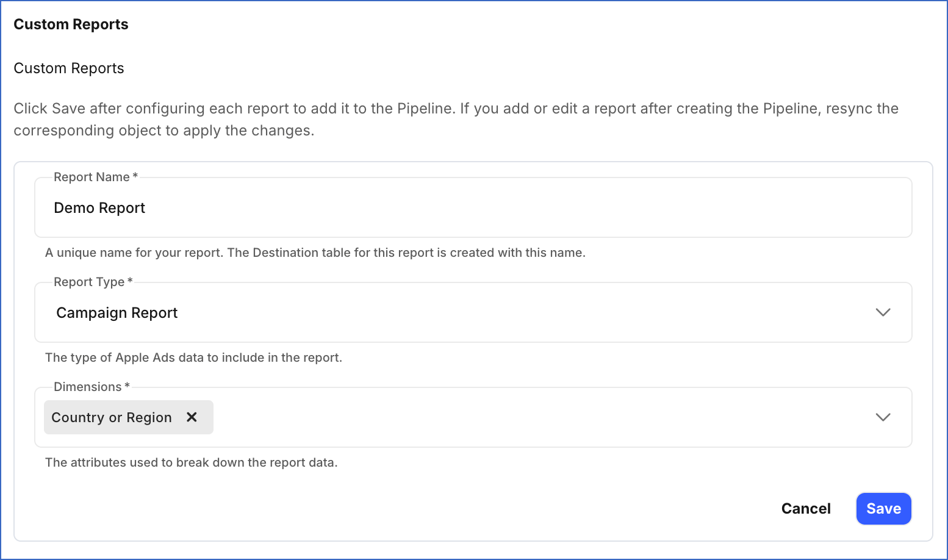Cancel the custom report configuration
This screenshot has width=948, height=560.
tap(806, 509)
